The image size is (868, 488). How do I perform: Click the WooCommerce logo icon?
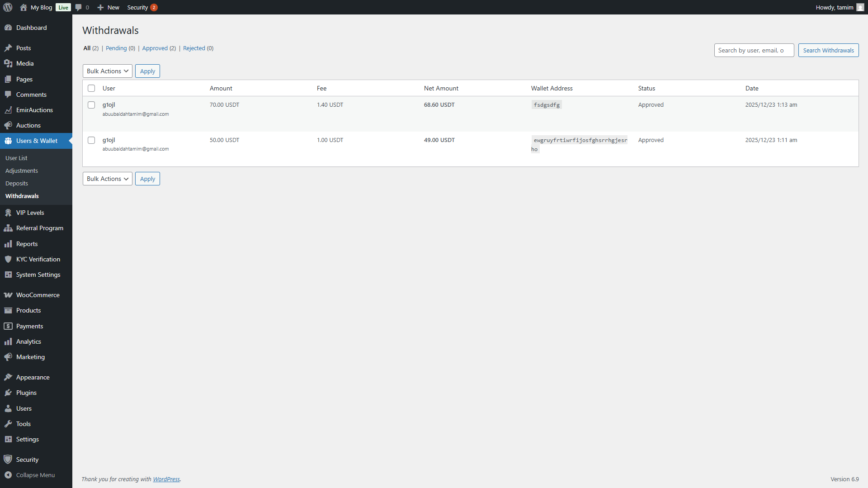click(x=8, y=295)
